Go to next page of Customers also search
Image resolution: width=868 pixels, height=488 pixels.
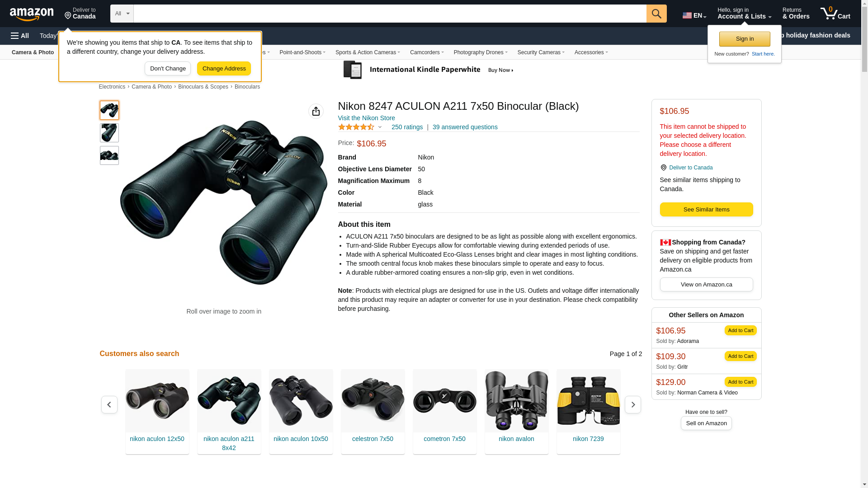coord(632,404)
